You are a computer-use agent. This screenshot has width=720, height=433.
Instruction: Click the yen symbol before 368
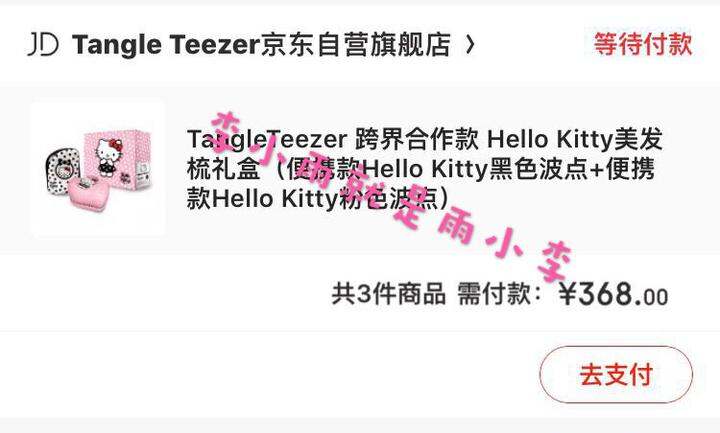coord(568,294)
